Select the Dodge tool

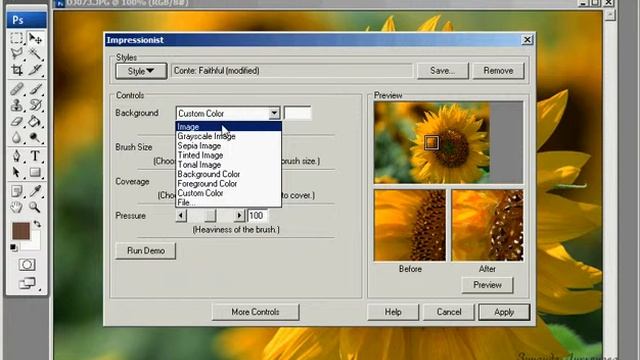pyautogui.click(x=36, y=138)
